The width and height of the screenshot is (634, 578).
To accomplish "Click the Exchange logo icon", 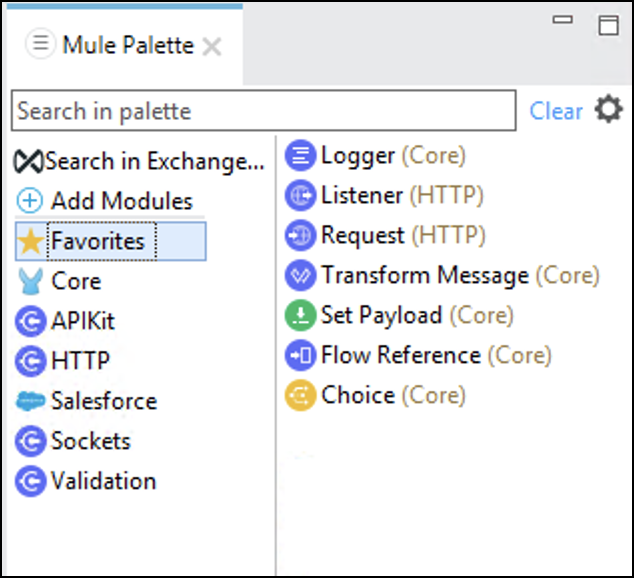I will click(x=28, y=161).
